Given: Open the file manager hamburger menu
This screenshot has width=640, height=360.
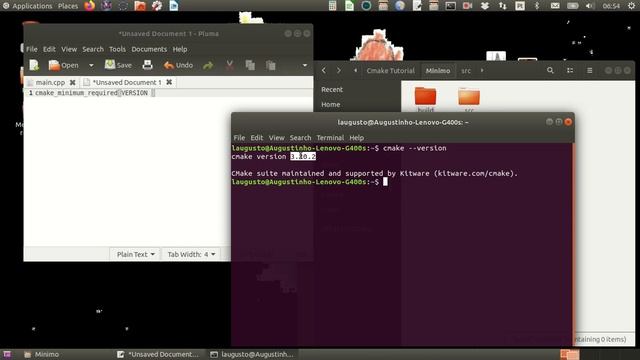Looking at the screenshot, I should 589,70.
